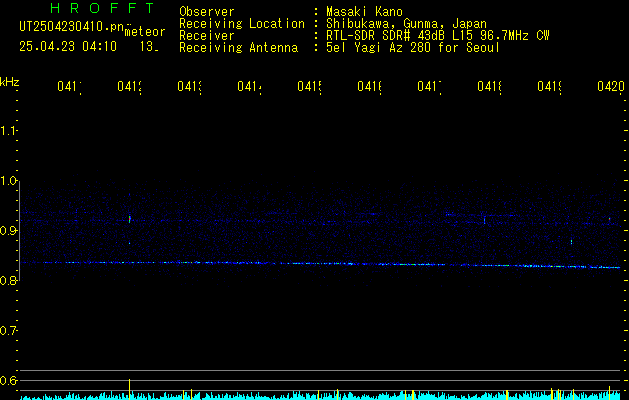Select the UT2504230410.pn file name
The image size is (629, 400).
(72, 27)
